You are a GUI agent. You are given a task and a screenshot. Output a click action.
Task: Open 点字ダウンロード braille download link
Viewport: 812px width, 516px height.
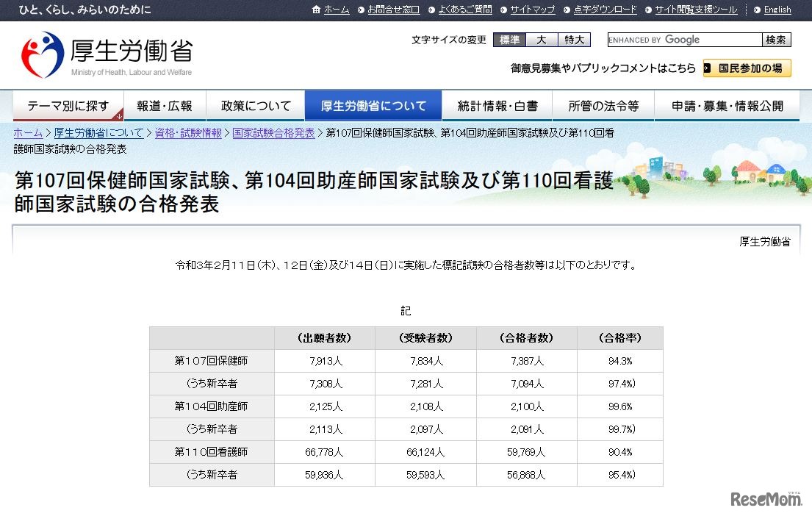(605, 10)
